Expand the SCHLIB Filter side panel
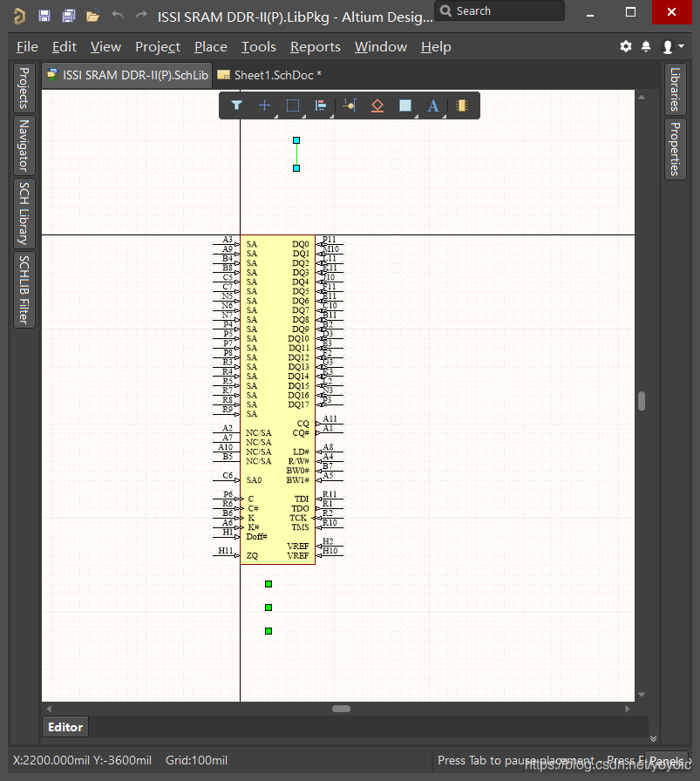The height and width of the screenshot is (781, 700). [24, 290]
